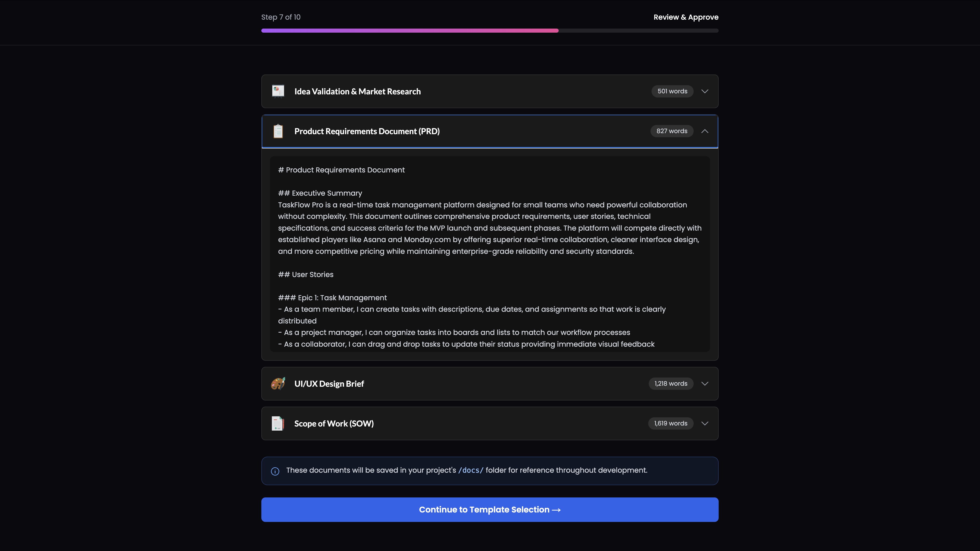Click the info circle icon in docs notice
The width and height of the screenshot is (980, 551).
tap(275, 471)
